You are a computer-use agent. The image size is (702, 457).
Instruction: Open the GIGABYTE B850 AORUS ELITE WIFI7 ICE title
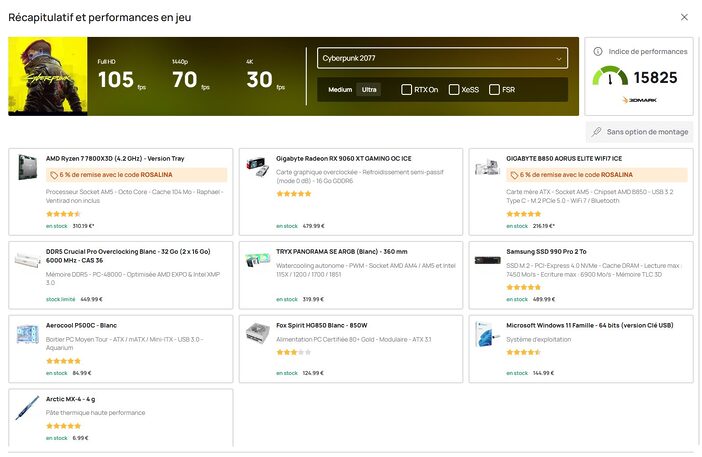point(564,158)
